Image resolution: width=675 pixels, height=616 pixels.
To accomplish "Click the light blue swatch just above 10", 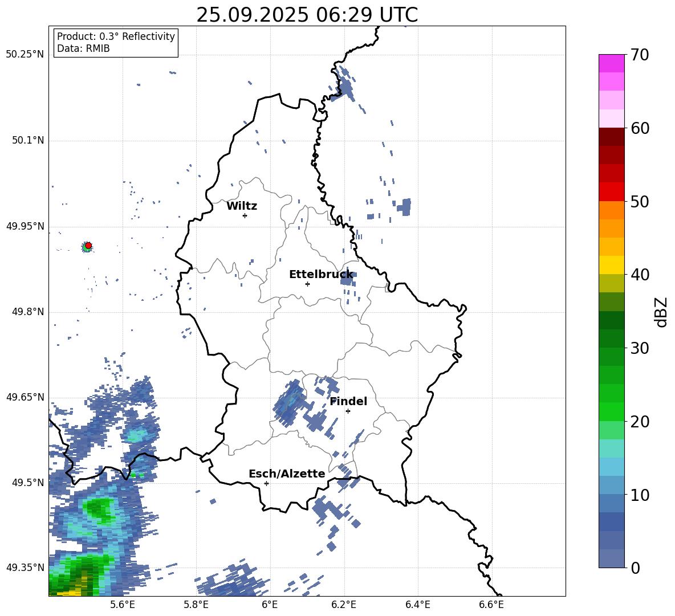I will point(612,486).
